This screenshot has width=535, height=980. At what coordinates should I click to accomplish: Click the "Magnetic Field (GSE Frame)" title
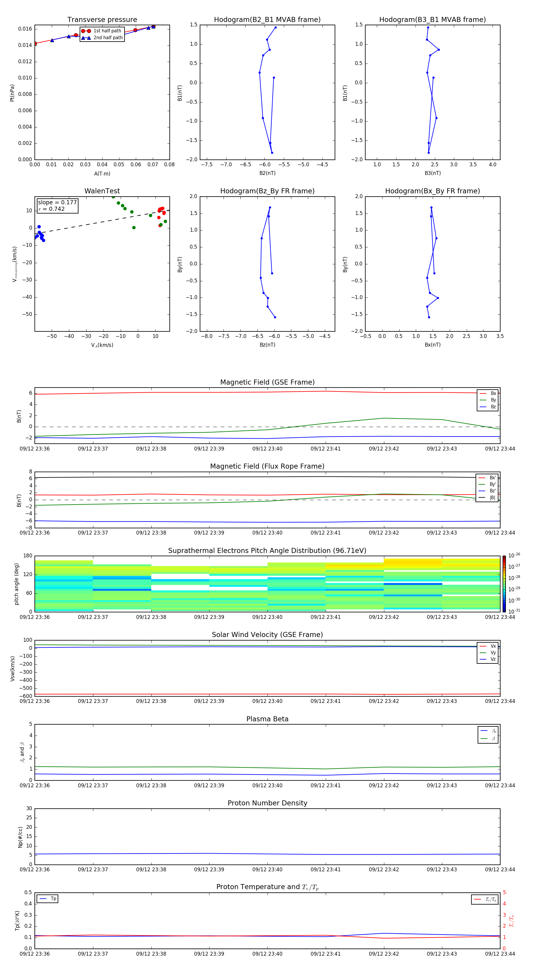pos(267,382)
